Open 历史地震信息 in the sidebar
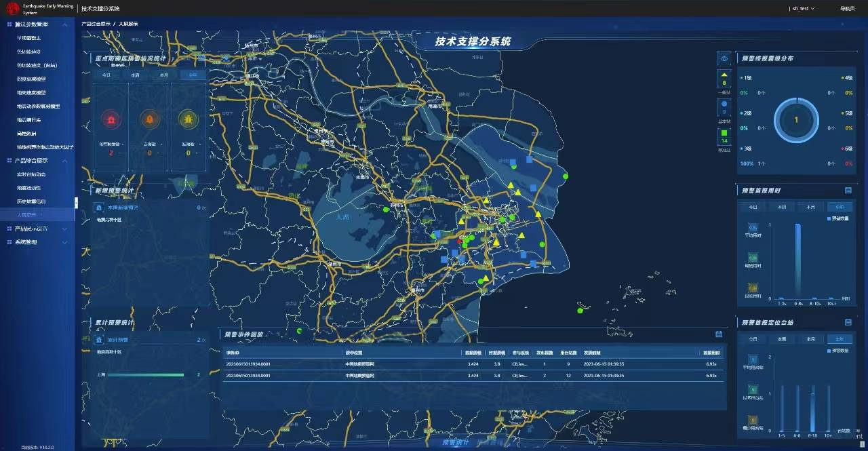The height and width of the screenshot is (451, 868). [x=32, y=201]
